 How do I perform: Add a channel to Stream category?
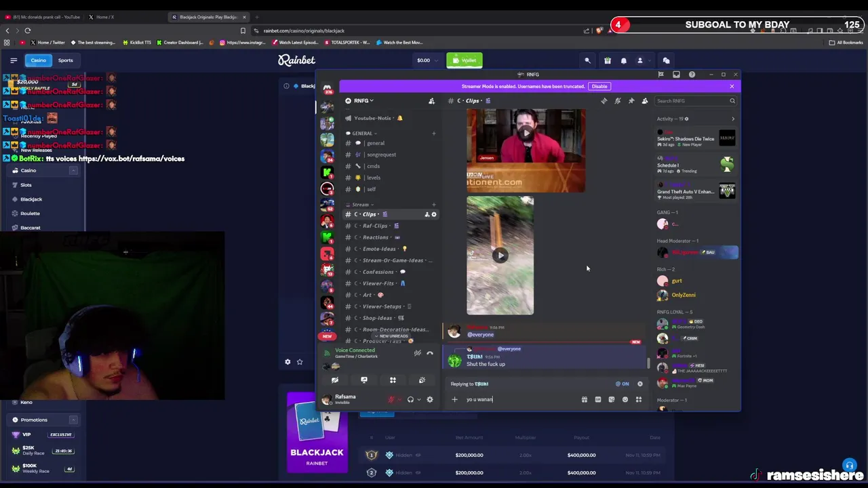tap(434, 205)
